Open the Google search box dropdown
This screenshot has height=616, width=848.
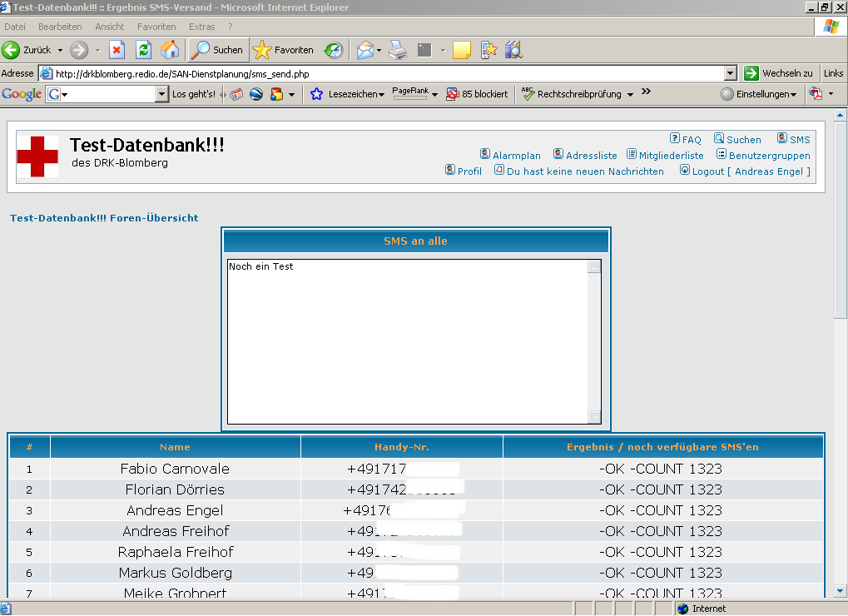coord(162,94)
